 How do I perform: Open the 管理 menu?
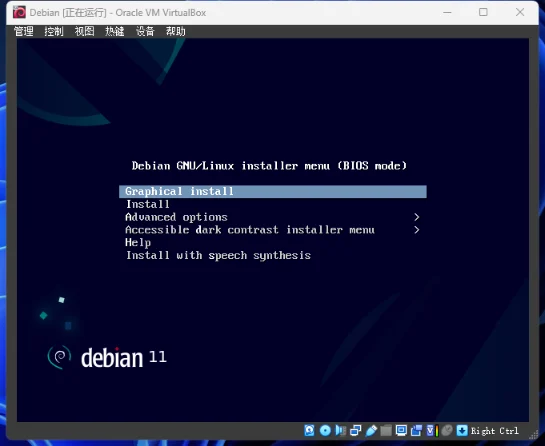click(24, 31)
